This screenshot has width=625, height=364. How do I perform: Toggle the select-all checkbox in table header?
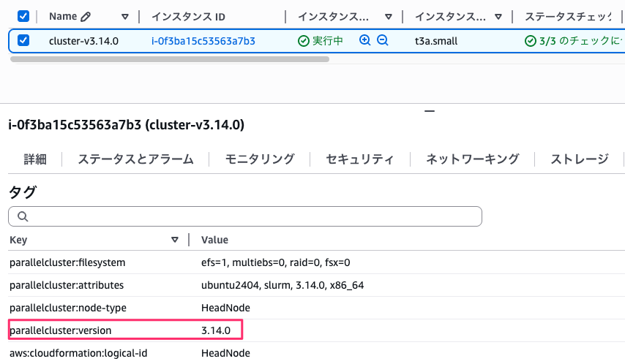click(x=23, y=16)
